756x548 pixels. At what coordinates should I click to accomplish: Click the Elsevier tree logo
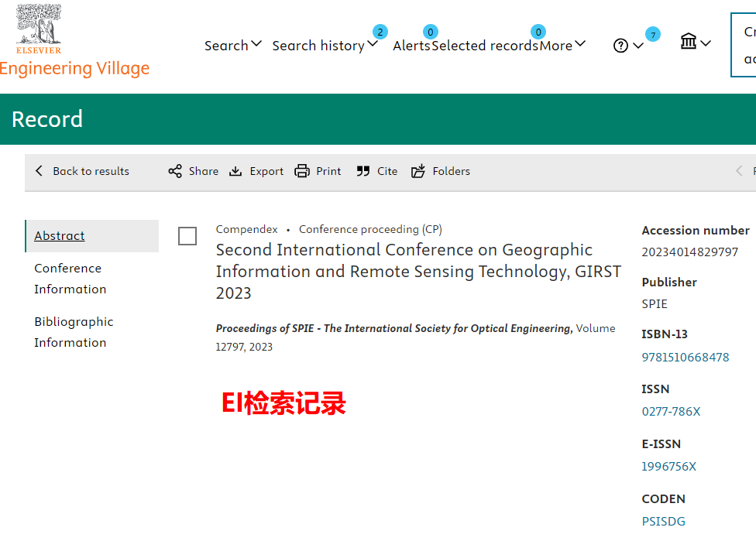[39, 29]
